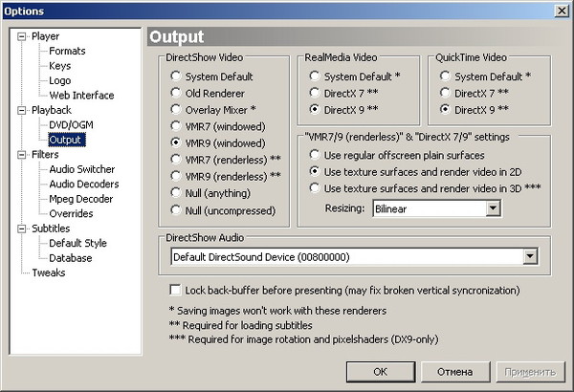
Task: Open the Web Interface options page
Action: tap(81, 96)
